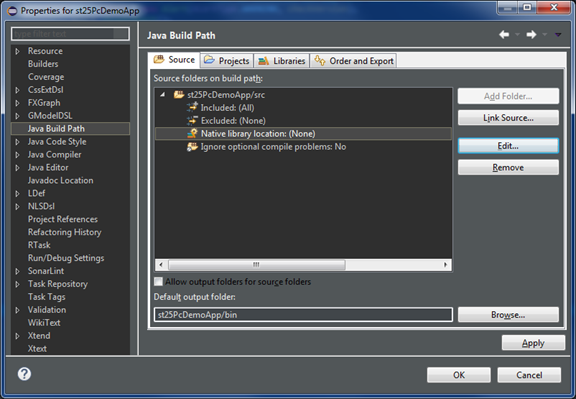The height and width of the screenshot is (399, 576).
Task: Click the Apply button
Action: (533, 343)
